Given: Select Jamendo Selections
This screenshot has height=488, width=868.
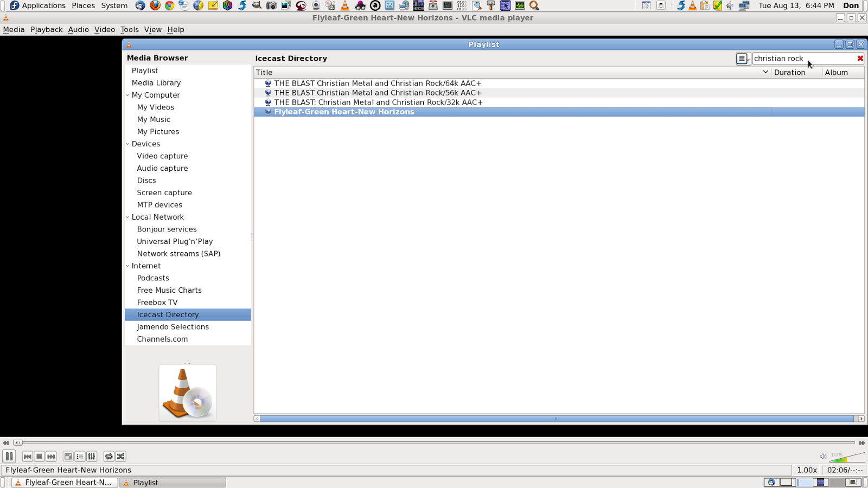Looking at the screenshot, I should [173, 327].
